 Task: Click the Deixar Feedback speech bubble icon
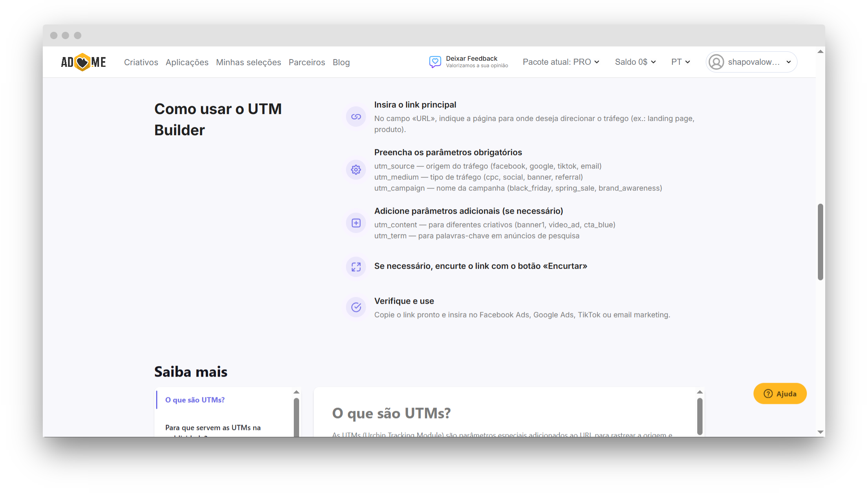(x=435, y=62)
